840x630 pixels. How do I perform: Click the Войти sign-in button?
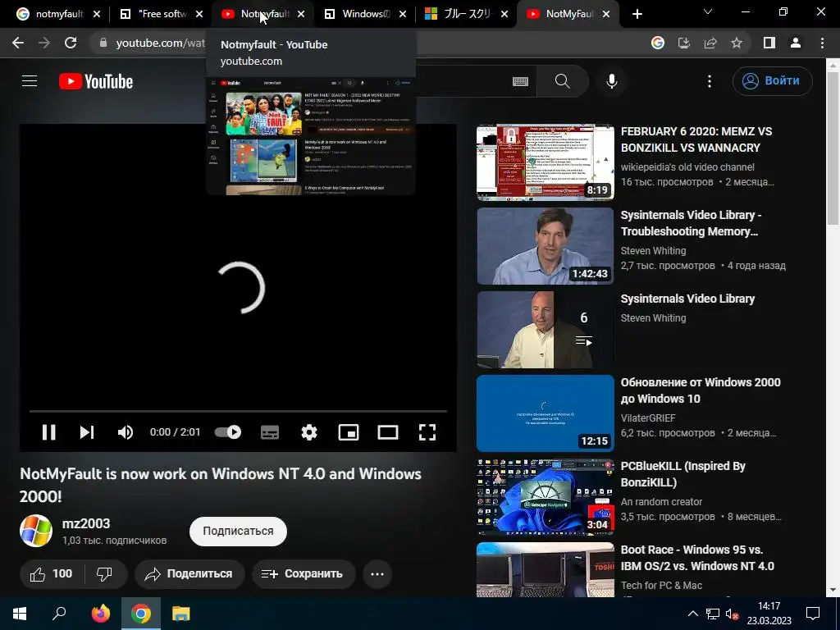[773, 81]
